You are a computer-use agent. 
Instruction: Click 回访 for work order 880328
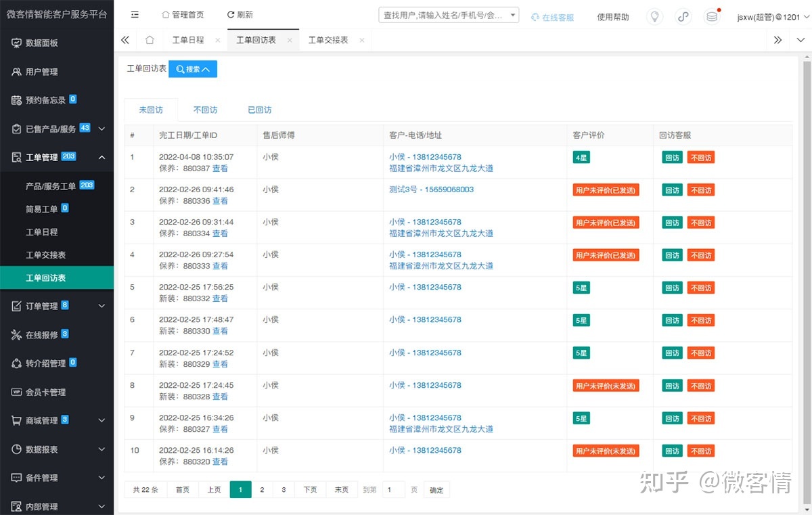coord(672,386)
